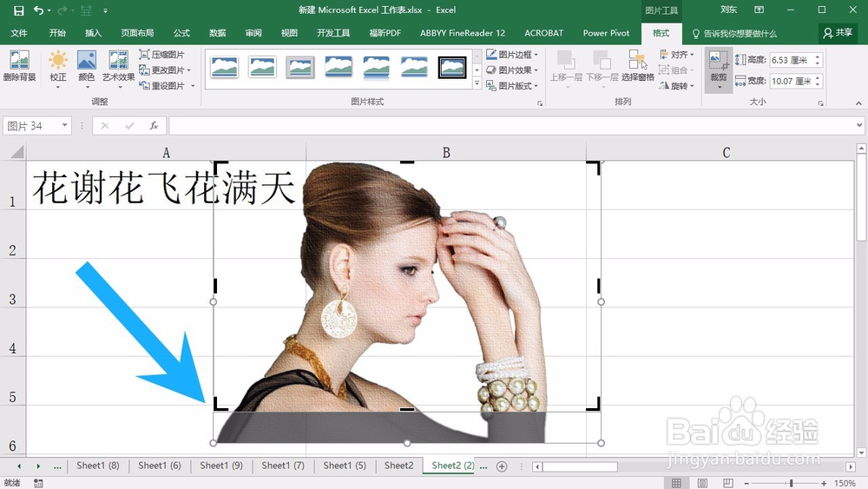Collapse the ribbon with the chevron
Viewport: 868px width, 489px height.
pos(858,103)
